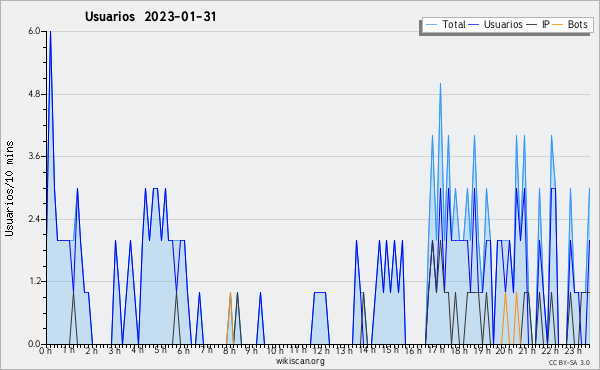Click the y-axis value 1.2
Viewport: 600px width, 370px height.
(x=34, y=282)
